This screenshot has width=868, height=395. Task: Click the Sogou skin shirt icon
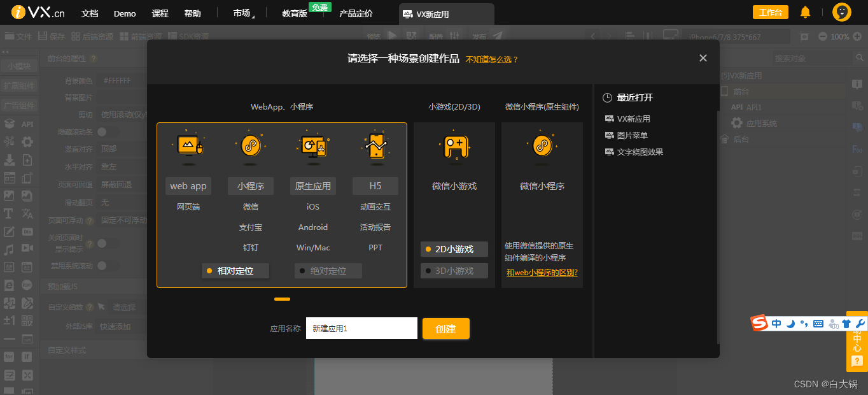pos(846,324)
